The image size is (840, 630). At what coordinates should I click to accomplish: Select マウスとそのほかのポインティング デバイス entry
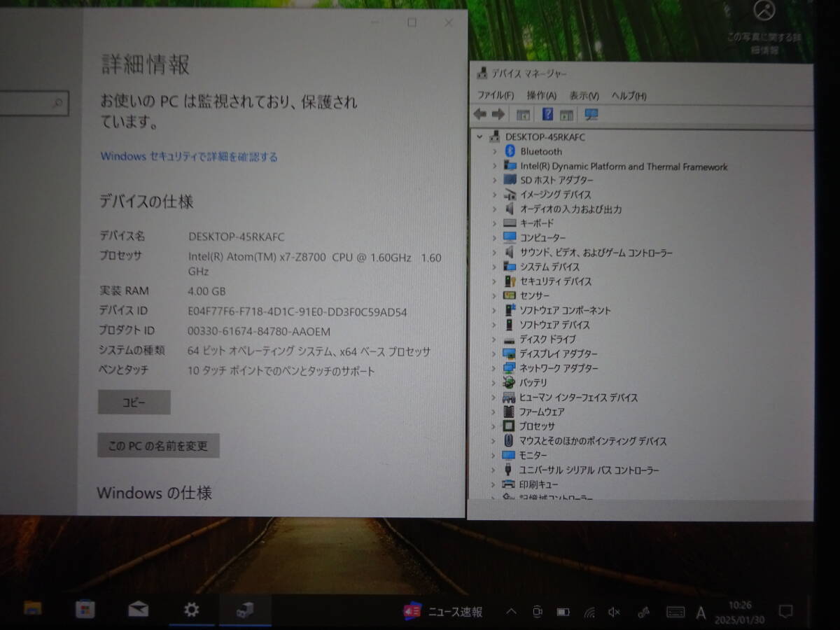pyautogui.click(x=593, y=441)
